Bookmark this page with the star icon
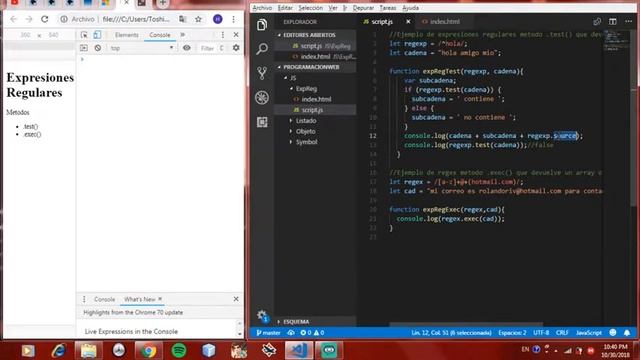Viewport: 640px width, 360px height. coord(198,19)
